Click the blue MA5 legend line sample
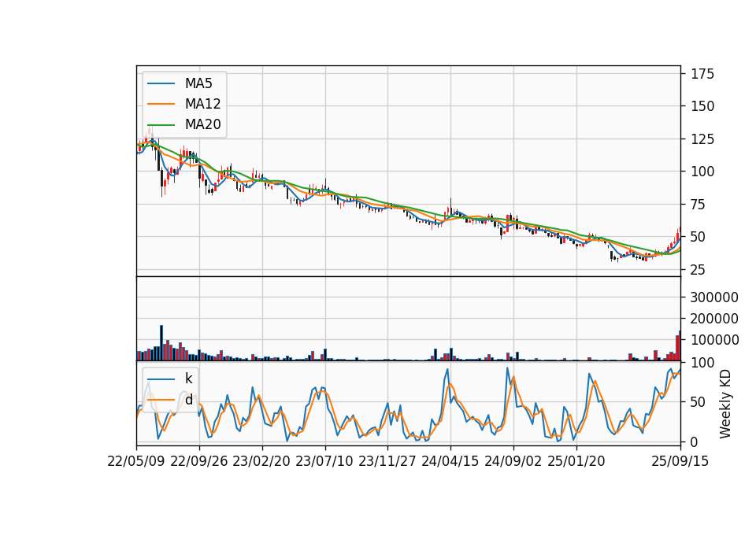The image size is (756, 543). coord(161,83)
